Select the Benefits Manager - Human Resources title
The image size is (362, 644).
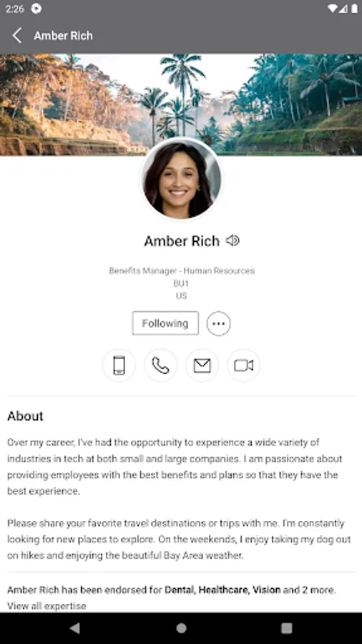[182, 270]
